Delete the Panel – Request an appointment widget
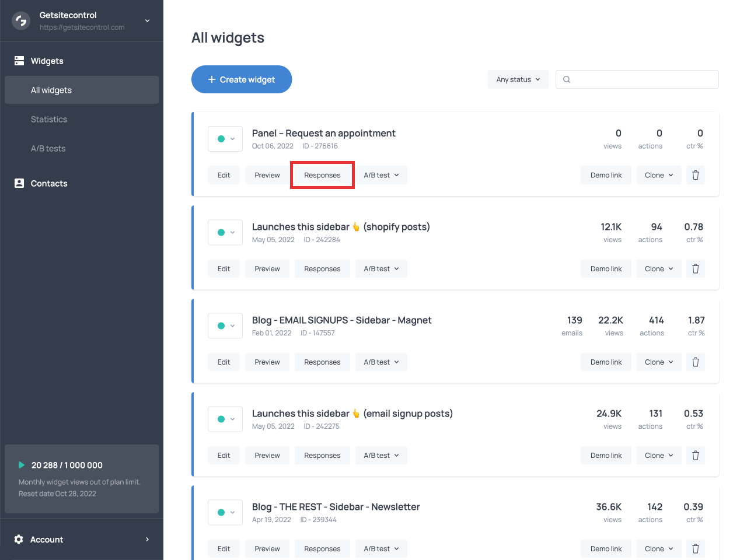Screen dimensions: 747x560 [x=695, y=175]
